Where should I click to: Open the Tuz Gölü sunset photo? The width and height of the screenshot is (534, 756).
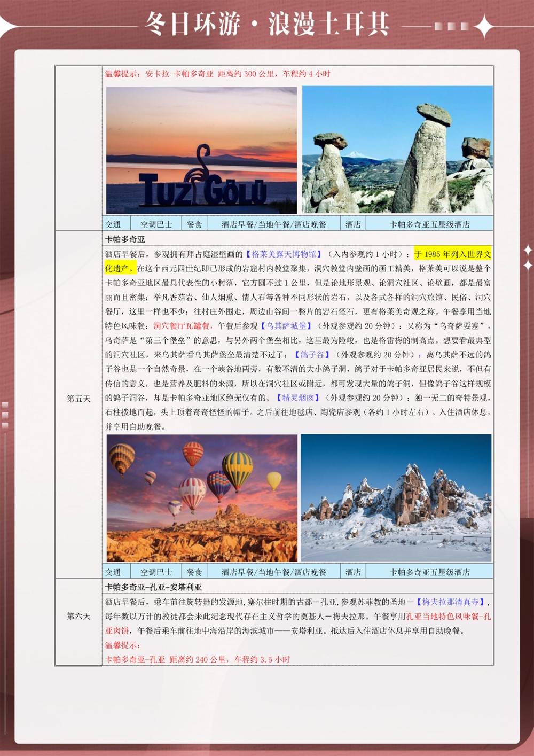click(x=201, y=150)
